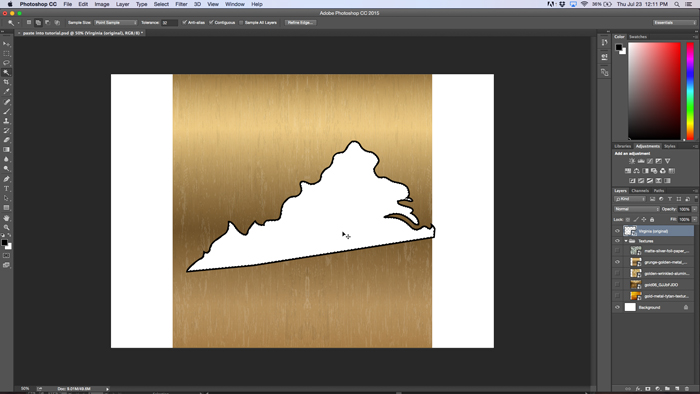
Task: Hide the Background layer visibility
Action: 617,307
